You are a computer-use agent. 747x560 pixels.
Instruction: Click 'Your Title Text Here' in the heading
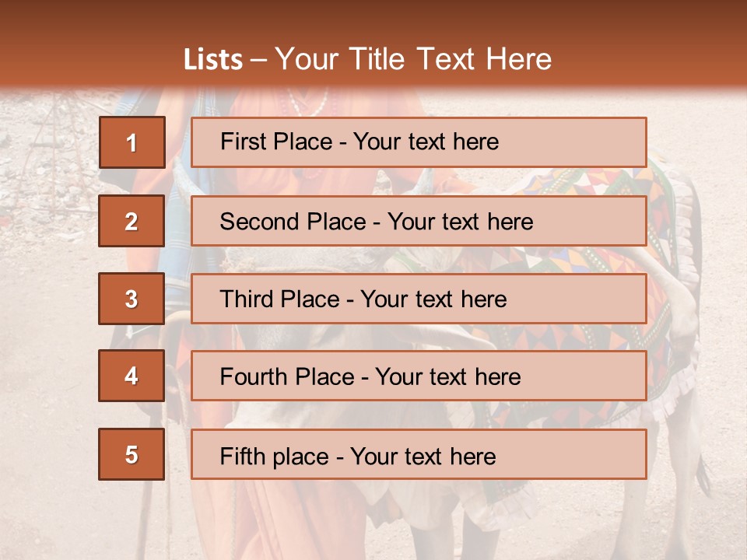coord(413,59)
